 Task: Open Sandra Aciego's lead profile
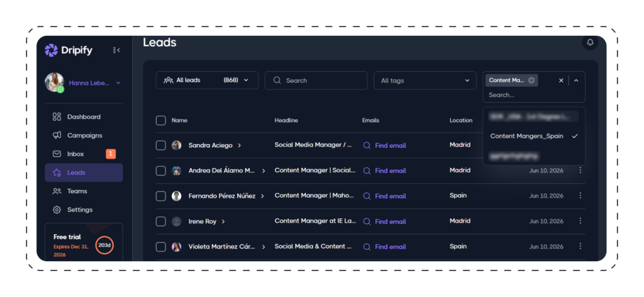(210, 145)
